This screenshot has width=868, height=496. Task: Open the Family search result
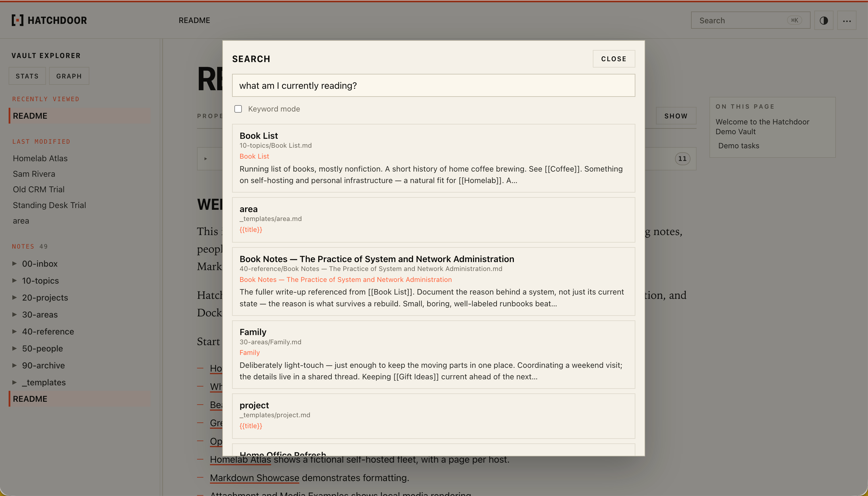[x=433, y=354]
